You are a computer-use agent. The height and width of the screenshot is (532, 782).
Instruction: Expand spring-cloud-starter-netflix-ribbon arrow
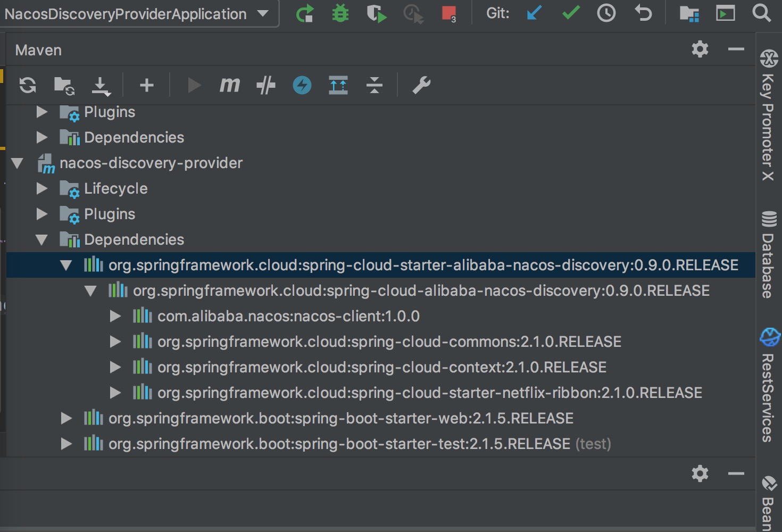[x=115, y=393]
